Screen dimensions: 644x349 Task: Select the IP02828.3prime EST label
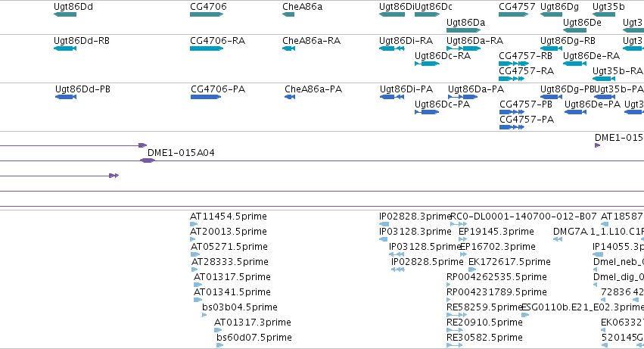415,217
